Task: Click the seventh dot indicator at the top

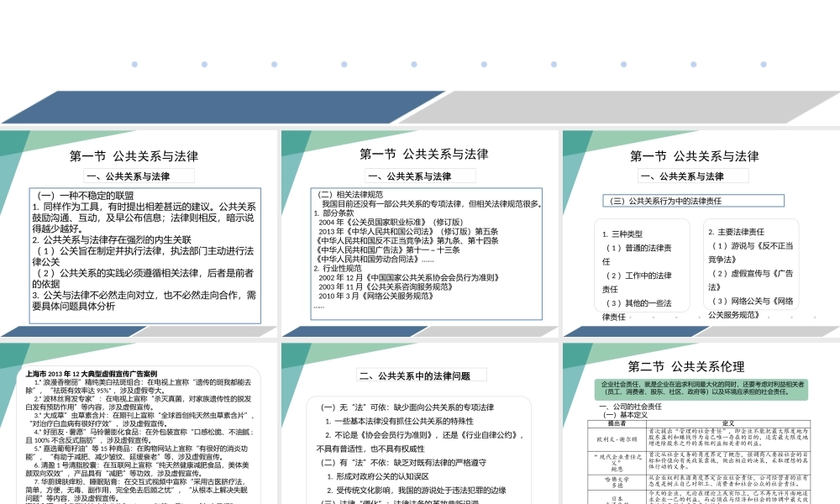Action: point(553,63)
